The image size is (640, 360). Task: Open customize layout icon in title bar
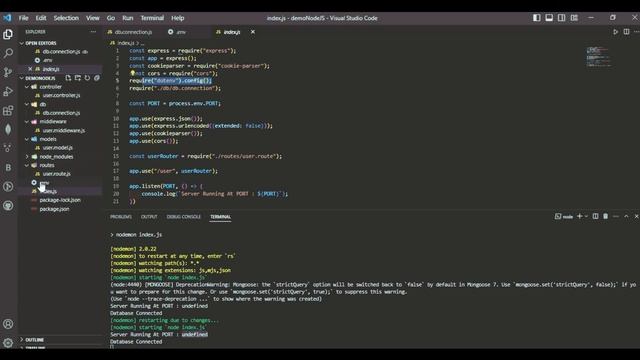[x=574, y=18]
